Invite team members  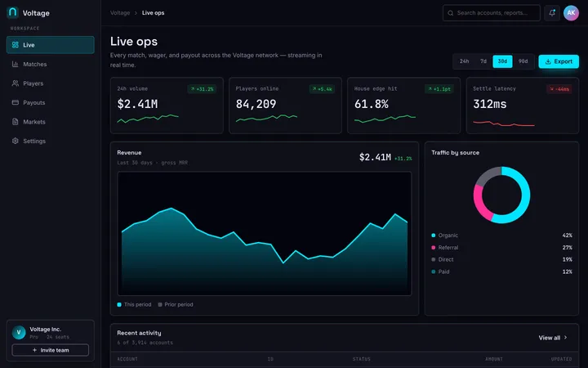tap(51, 350)
